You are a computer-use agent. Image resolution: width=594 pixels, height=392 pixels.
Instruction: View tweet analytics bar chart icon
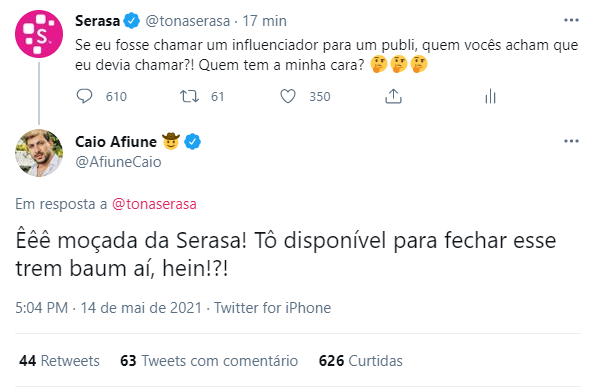(490, 97)
